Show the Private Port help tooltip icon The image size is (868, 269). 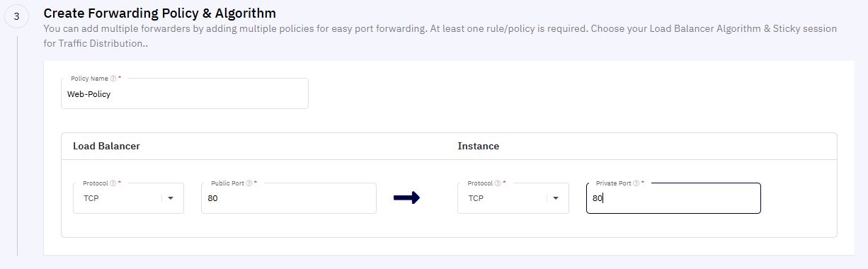click(636, 183)
